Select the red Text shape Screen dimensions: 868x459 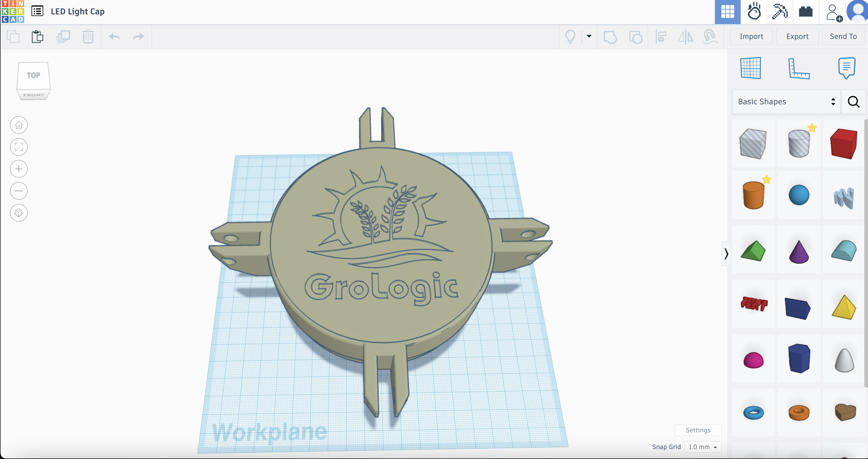[x=754, y=303]
